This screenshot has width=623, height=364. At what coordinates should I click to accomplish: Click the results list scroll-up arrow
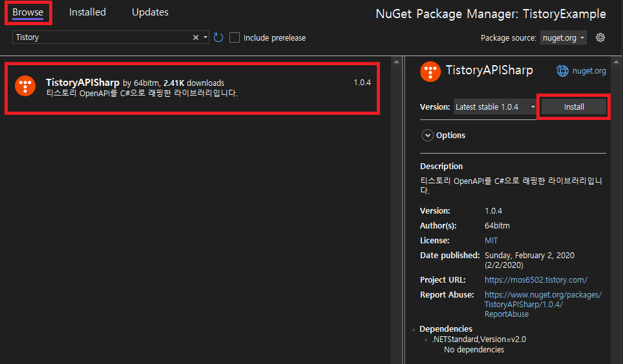tap(396, 62)
